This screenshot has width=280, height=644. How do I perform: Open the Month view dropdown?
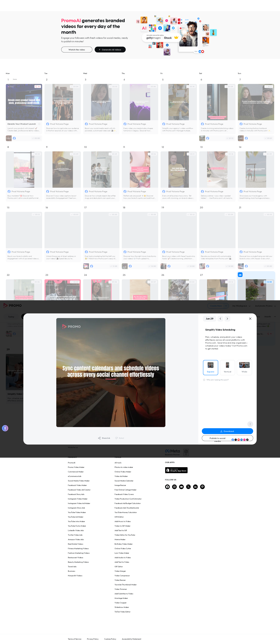(270, 317)
